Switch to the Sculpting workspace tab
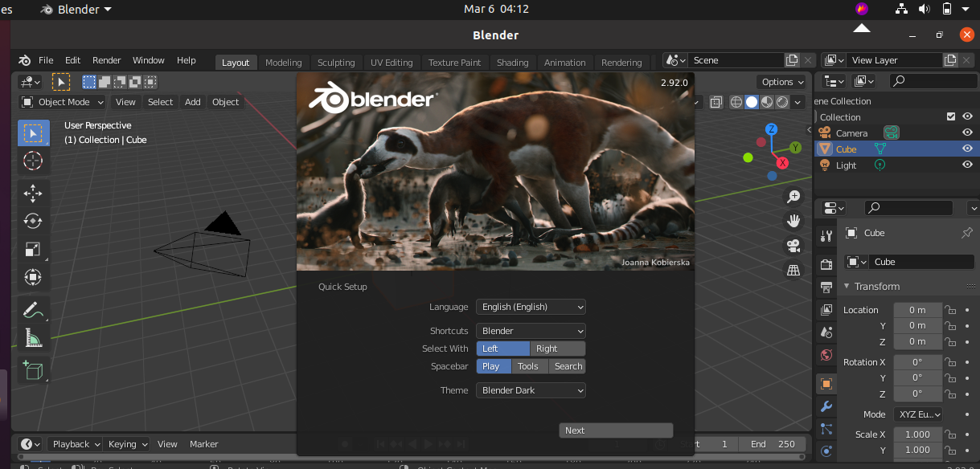 click(336, 63)
